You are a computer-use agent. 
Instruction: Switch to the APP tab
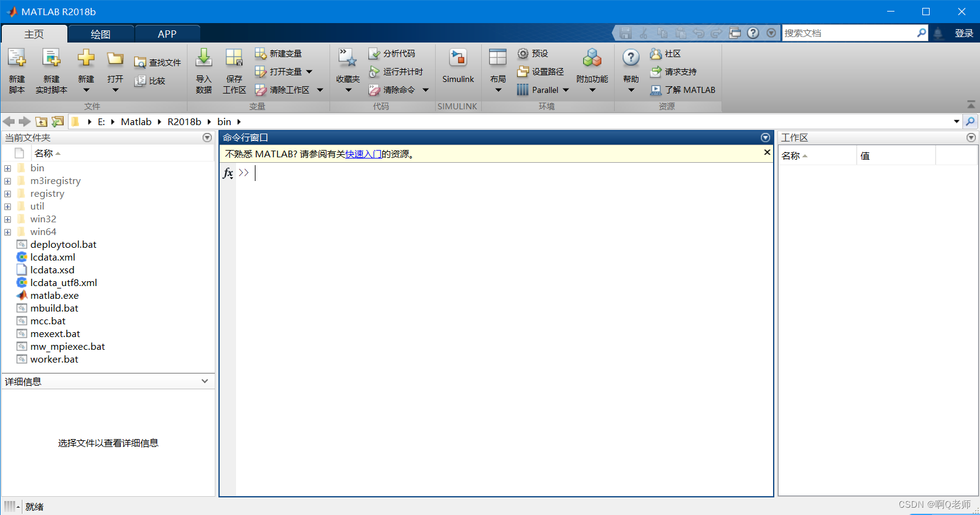click(167, 34)
